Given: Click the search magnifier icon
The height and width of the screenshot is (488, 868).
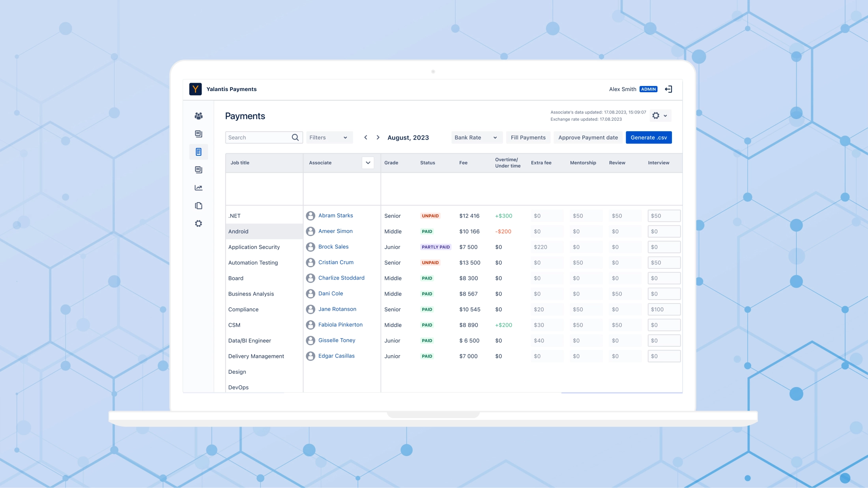Looking at the screenshot, I should click(295, 137).
